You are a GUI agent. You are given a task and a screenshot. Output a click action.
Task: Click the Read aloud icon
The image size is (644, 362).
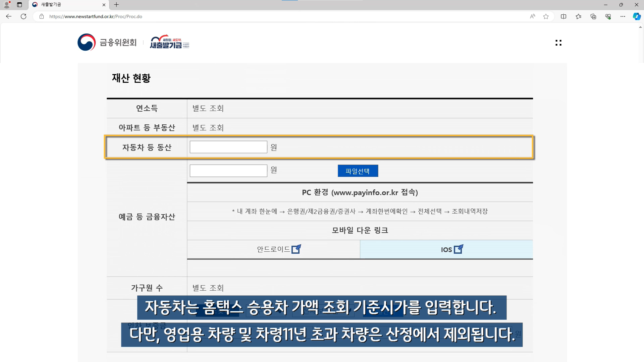tap(532, 16)
